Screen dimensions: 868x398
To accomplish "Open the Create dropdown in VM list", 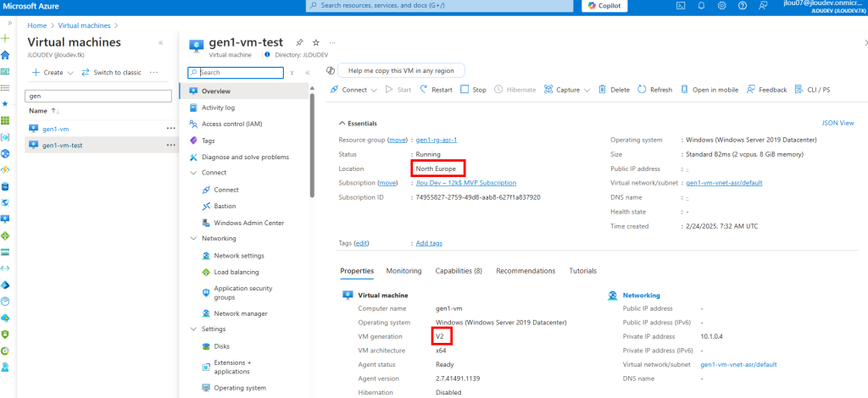I will [53, 73].
